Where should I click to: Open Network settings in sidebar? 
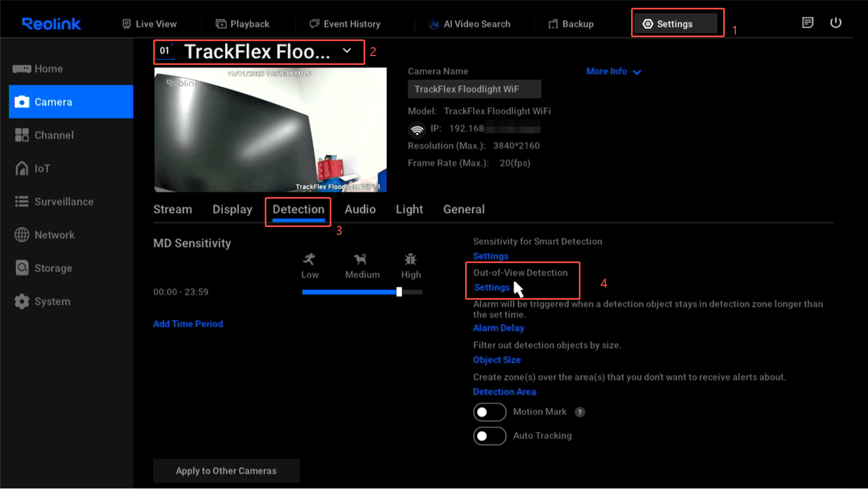[x=55, y=235]
